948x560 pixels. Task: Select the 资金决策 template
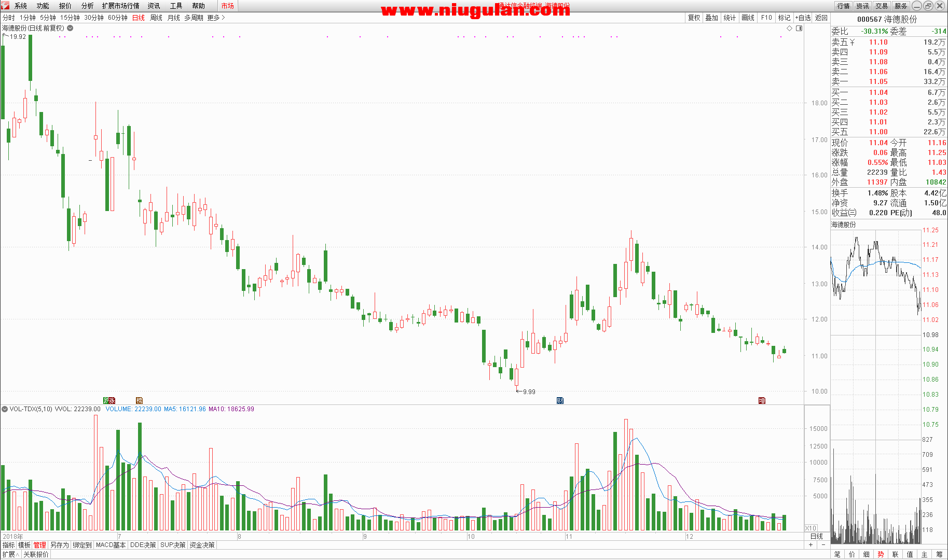click(202, 545)
